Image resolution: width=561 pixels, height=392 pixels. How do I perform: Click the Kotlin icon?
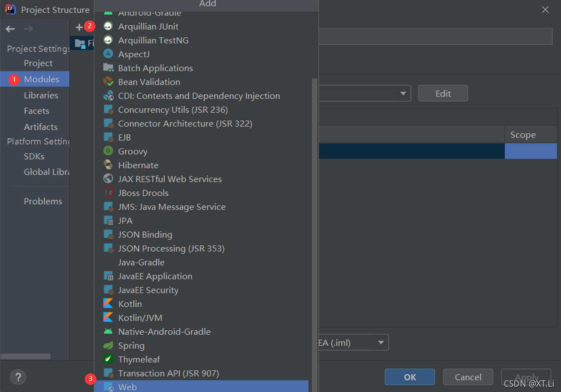pos(108,304)
